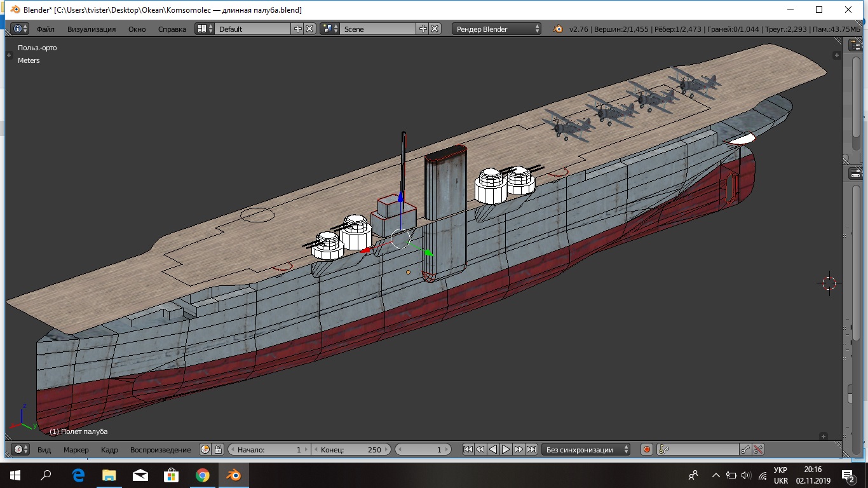Open the Рендер Blender engine dropdown
The height and width of the screenshot is (488, 868).
(x=496, y=29)
